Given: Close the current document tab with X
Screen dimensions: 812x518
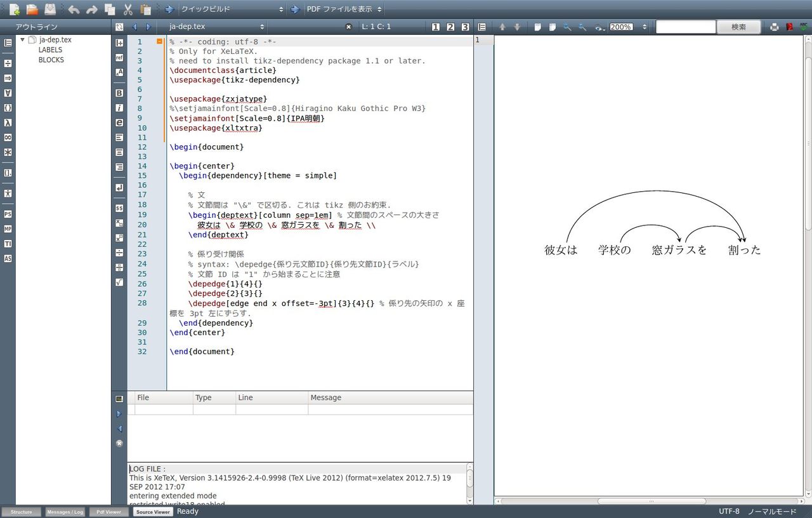Looking at the screenshot, I should [348, 27].
